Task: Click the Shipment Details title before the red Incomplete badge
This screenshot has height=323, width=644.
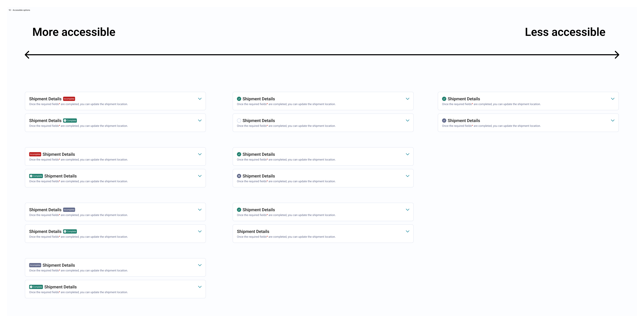Action: click(x=45, y=99)
